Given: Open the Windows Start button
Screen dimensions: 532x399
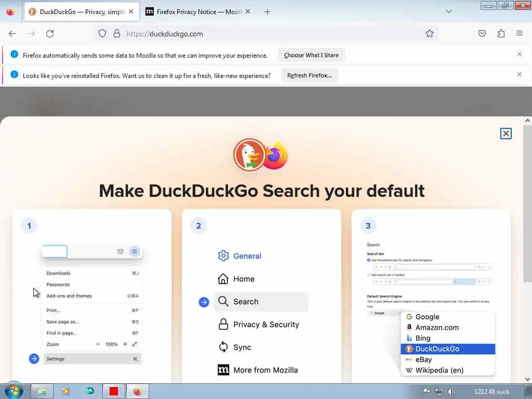Looking at the screenshot, I should pos(14,391).
